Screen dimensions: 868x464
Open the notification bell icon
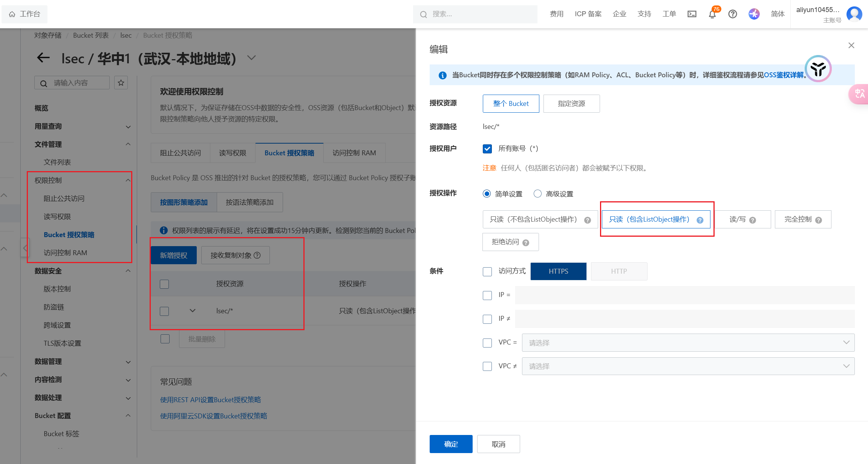(712, 14)
